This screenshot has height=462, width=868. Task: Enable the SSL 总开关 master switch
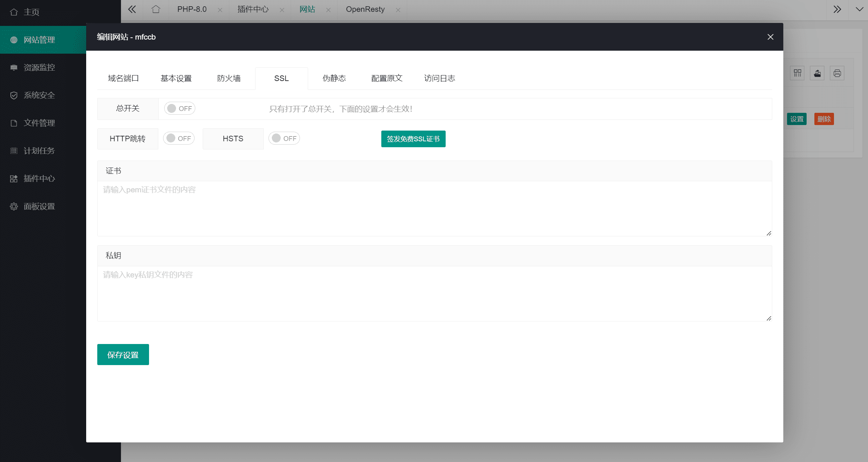click(x=179, y=108)
